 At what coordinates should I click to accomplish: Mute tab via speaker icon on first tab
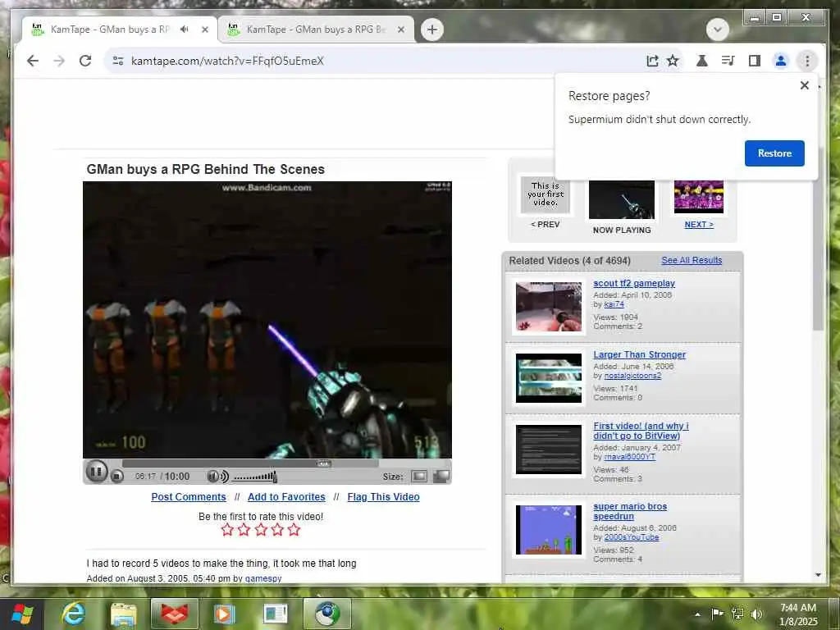pyautogui.click(x=185, y=30)
